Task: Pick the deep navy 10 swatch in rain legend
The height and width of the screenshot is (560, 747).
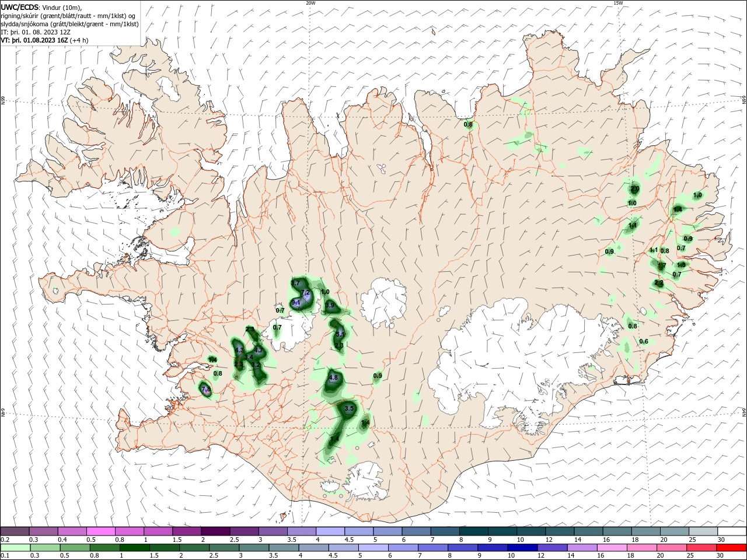Action: [x=522, y=548]
